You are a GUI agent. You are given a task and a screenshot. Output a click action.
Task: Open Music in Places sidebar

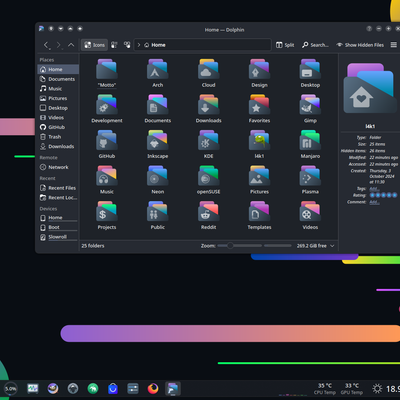[58, 89]
